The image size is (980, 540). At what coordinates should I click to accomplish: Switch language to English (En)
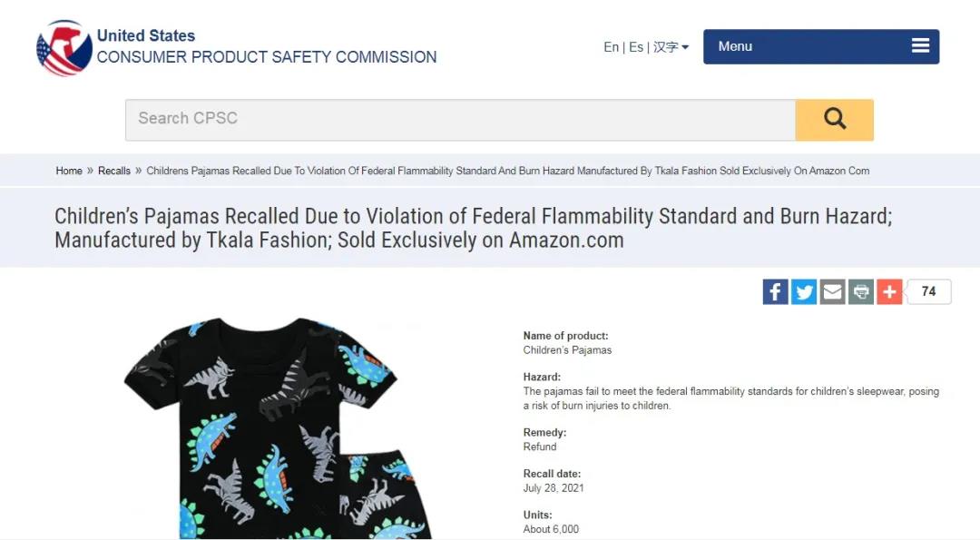[x=612, y=47]
